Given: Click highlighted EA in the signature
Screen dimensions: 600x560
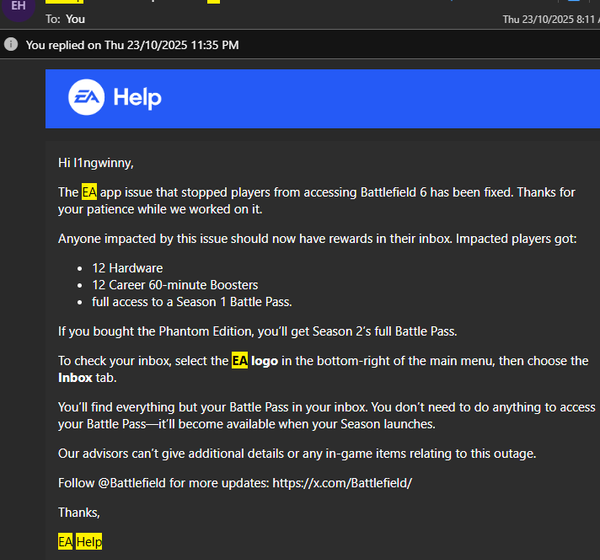Looking at the screenshot, I should pyautogui.click(x=66, y=542).
